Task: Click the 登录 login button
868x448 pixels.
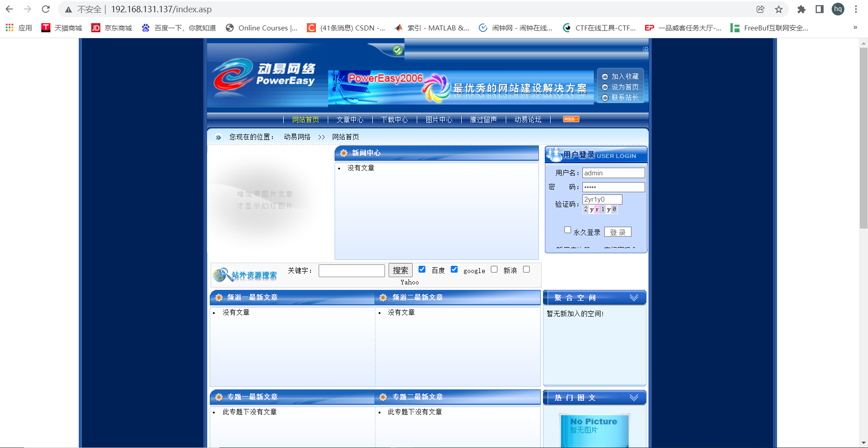Action: tap(617, 232)
